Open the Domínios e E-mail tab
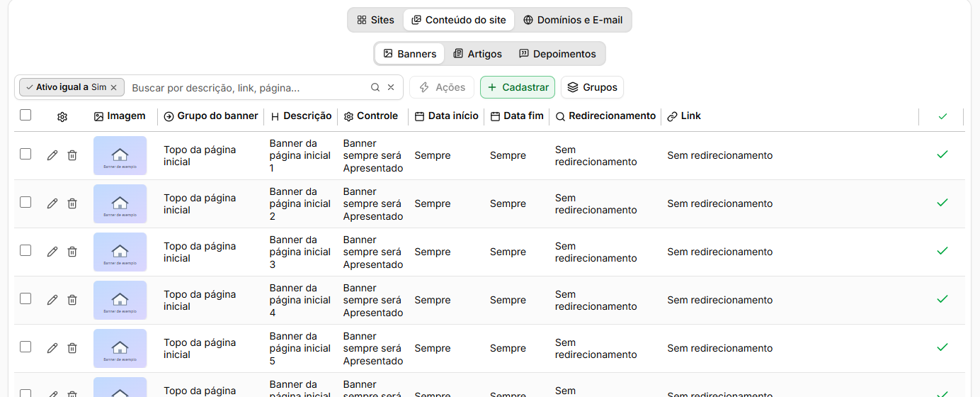The image size is (980, 397). point(573,20)
